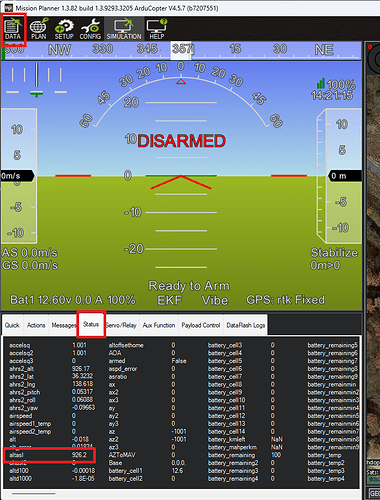
Task: Click the Mission Planner title bar logo
Action: [x=9, y=8]
